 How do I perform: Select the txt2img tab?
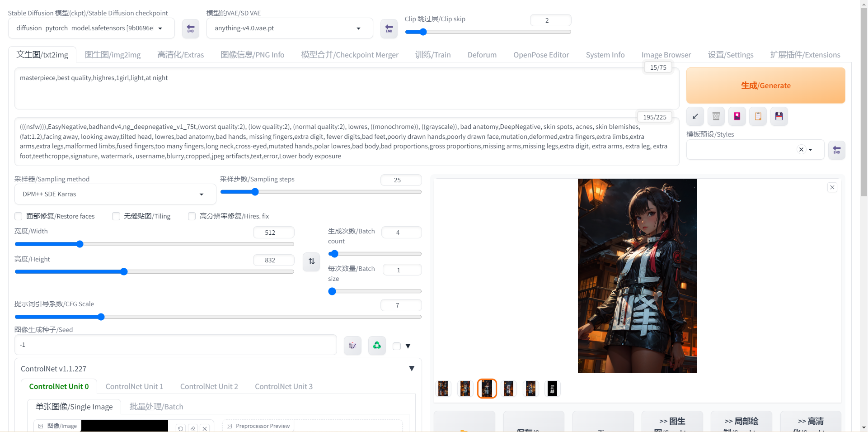(42, 55)
